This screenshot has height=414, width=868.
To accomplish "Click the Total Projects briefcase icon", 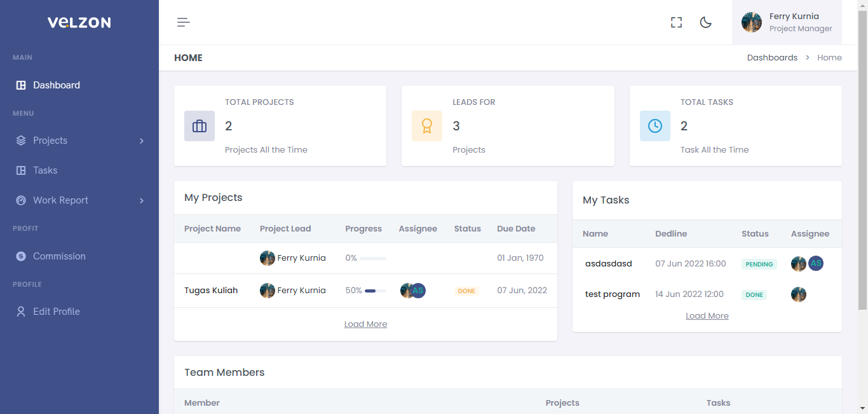I will point(200,126).
